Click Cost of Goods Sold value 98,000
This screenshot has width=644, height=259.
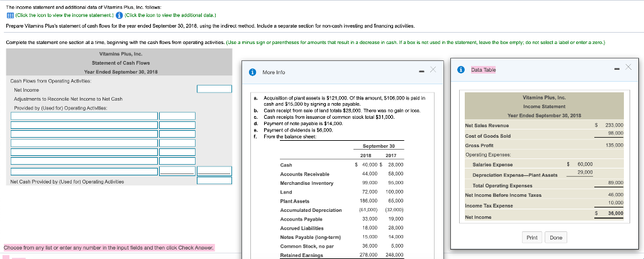tap(616, 133)
